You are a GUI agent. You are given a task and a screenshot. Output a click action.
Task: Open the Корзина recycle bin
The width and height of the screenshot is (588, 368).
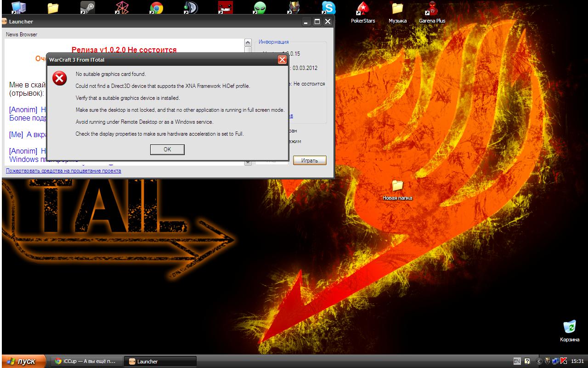point(570,331)
